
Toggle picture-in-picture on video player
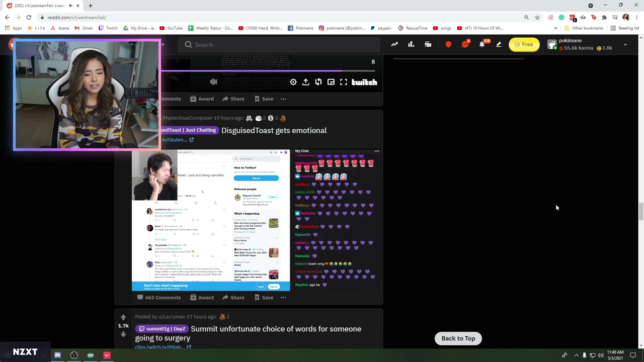point(331,82)
